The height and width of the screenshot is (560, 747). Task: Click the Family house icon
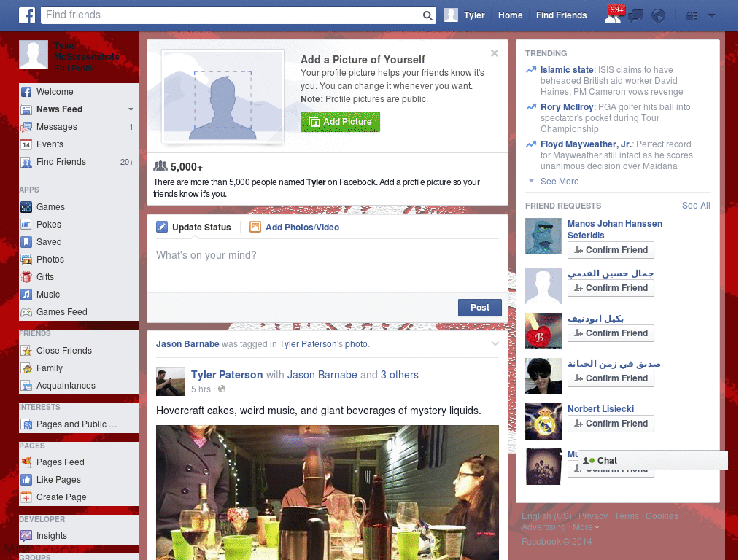tap(27, 368)
